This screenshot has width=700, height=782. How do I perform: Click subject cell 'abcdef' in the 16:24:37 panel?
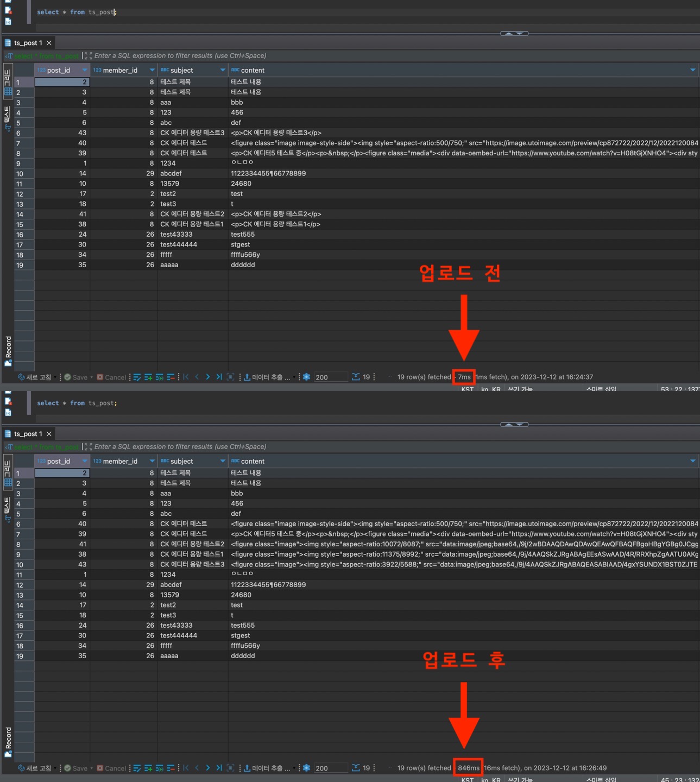click(x=193, y=173)
